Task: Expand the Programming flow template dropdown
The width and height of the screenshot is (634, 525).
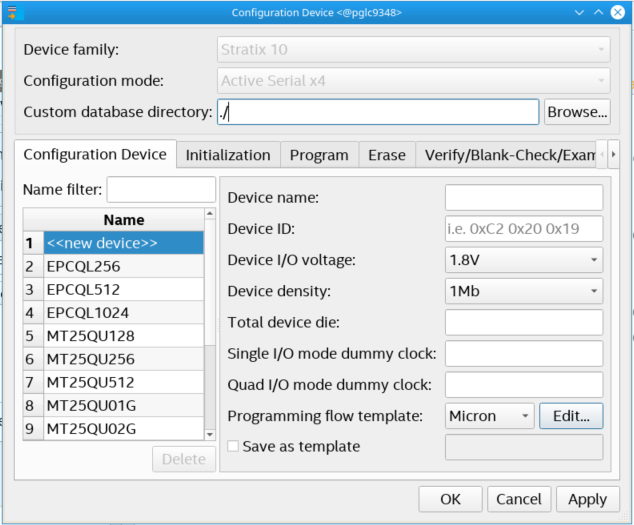Action: (x=489, y=415)
